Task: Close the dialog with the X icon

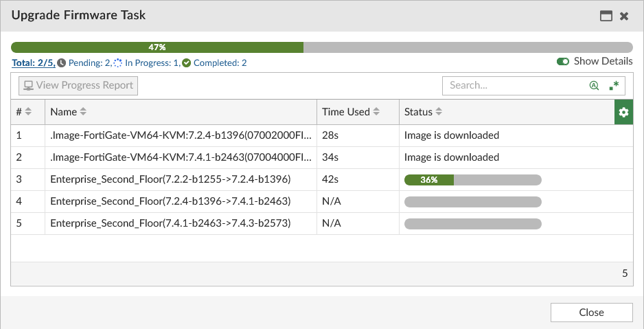Action: coord(624,16)
